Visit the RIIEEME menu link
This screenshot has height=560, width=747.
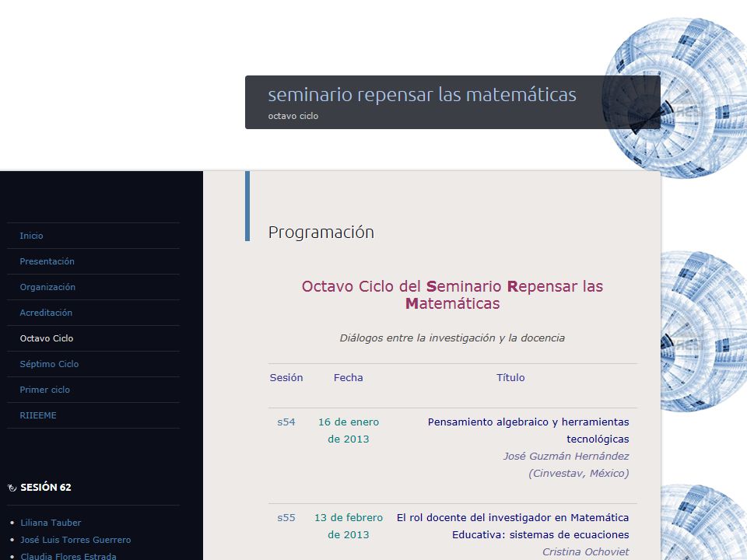pyautogui.click(x=38, y=415)
